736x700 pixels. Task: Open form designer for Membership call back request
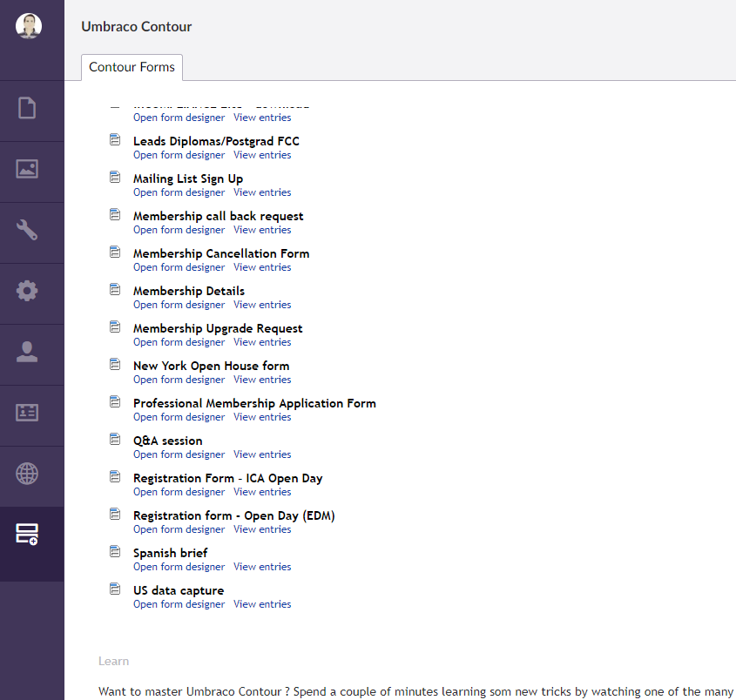click(x=179, y=231)
